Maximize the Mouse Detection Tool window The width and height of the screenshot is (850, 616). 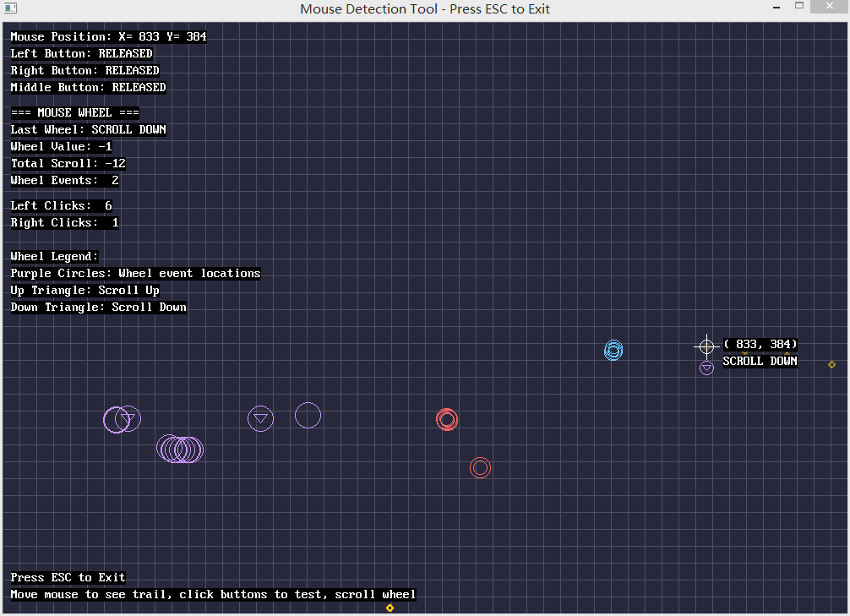click(x=798, y=8)
